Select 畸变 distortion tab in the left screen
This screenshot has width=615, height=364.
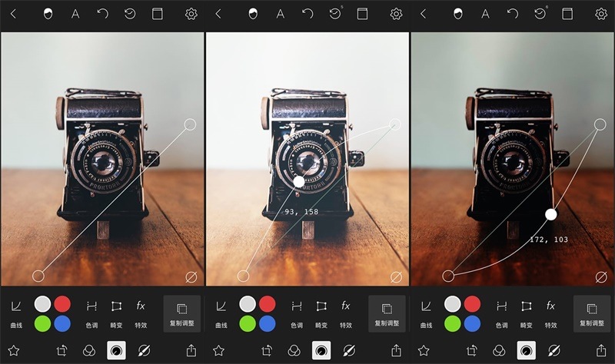117,313
